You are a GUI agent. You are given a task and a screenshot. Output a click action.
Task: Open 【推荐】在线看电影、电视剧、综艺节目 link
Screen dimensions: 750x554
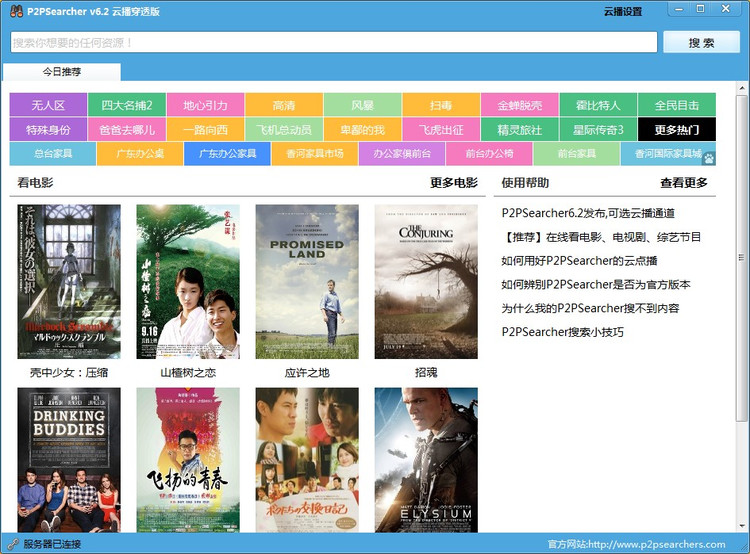[601, 237]
